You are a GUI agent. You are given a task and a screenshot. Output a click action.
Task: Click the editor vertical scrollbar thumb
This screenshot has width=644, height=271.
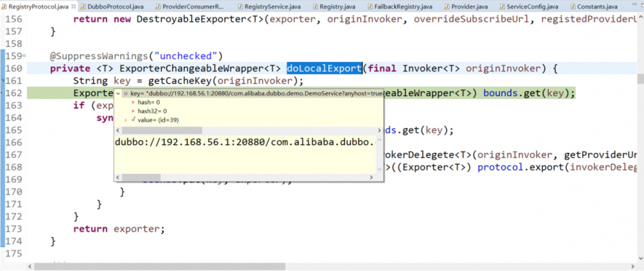click(x=640, y=79)
